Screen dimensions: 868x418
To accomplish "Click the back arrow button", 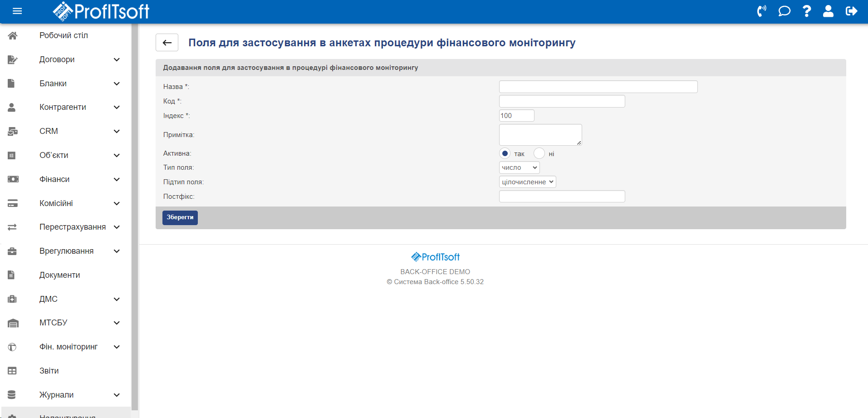I will tap(167, 43).
